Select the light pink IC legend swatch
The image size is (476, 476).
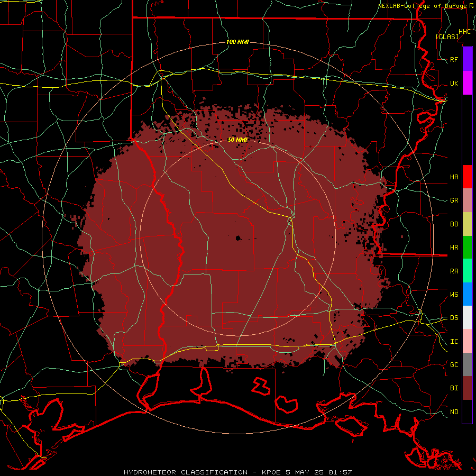click(x=467, y=341)
